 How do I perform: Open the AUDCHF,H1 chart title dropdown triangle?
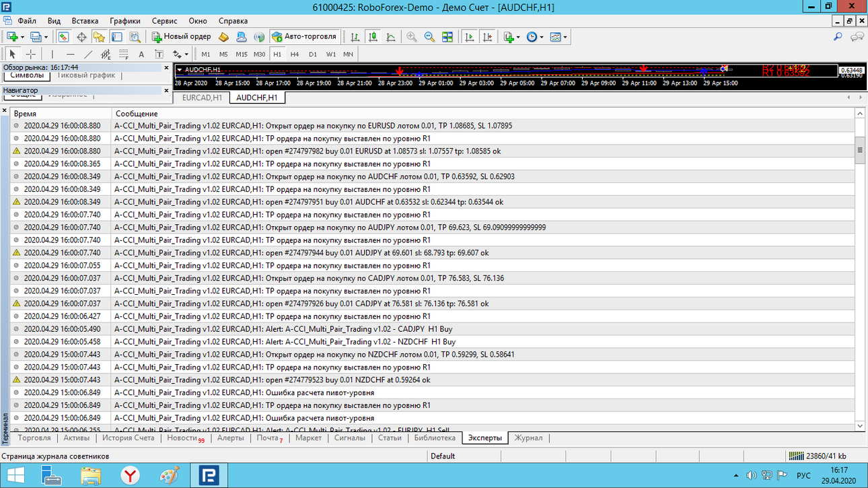[179, 69]
